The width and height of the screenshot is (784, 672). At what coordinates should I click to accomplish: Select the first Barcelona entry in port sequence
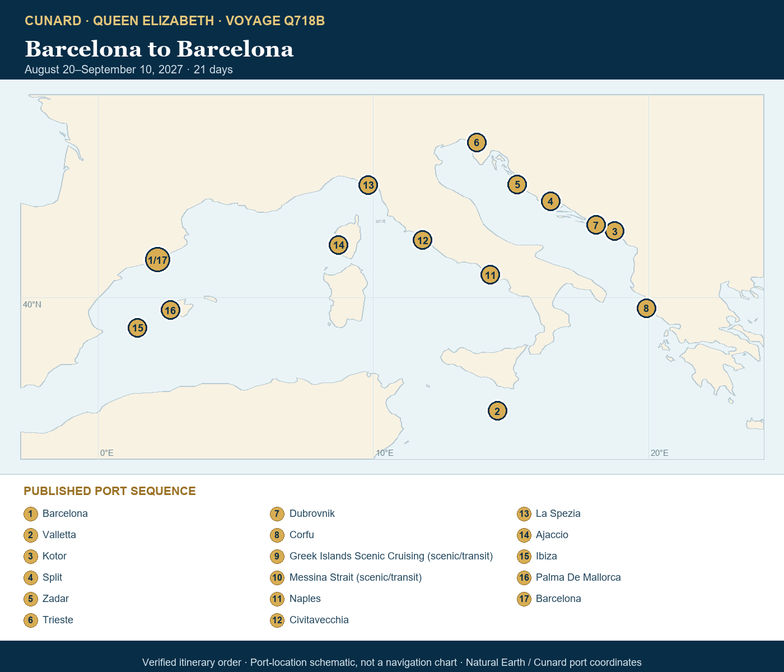tap(65, 514)
